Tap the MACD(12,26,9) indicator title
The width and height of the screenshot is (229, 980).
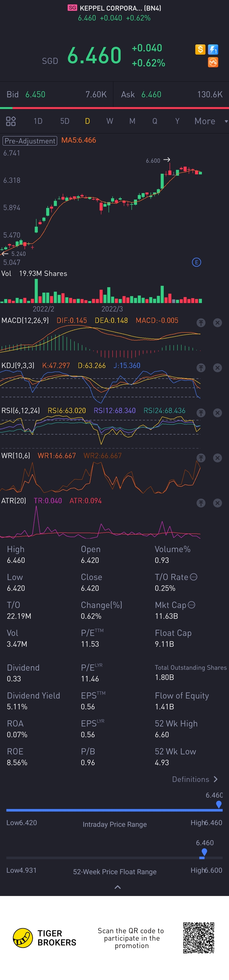pyautogui.click(x=25, y=320)
